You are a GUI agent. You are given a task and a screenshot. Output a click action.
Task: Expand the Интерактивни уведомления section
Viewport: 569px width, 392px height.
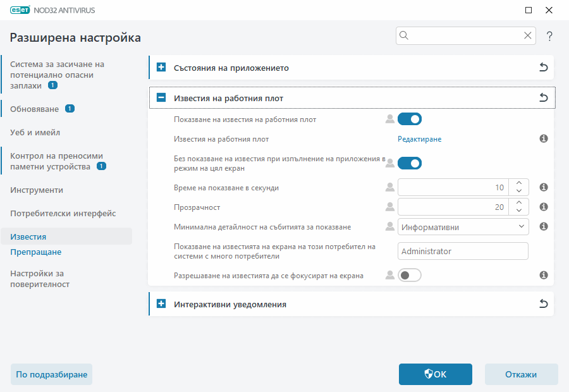160,303
